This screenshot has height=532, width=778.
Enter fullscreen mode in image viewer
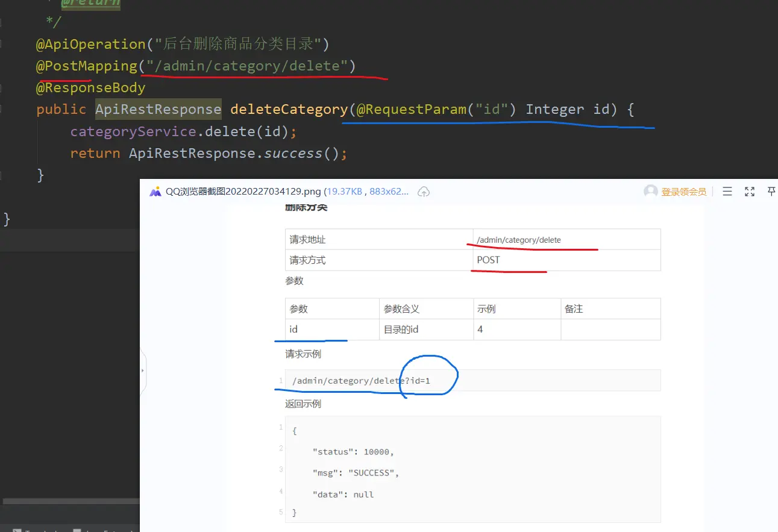(750, 192)
